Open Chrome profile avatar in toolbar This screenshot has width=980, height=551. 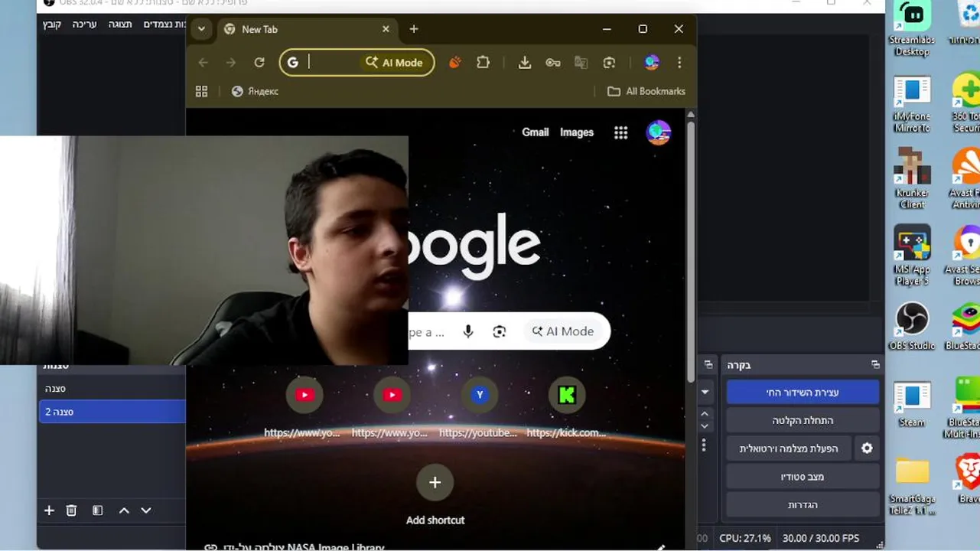[652, 63]
